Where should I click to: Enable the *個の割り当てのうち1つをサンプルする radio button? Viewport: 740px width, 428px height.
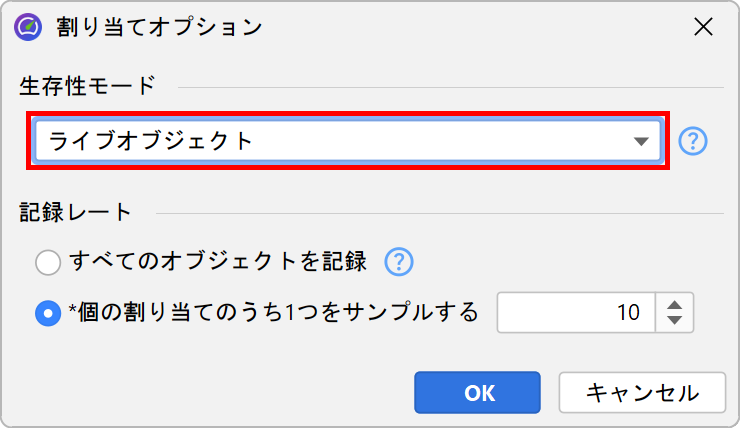pyautogui.click(x=48, y=313)
